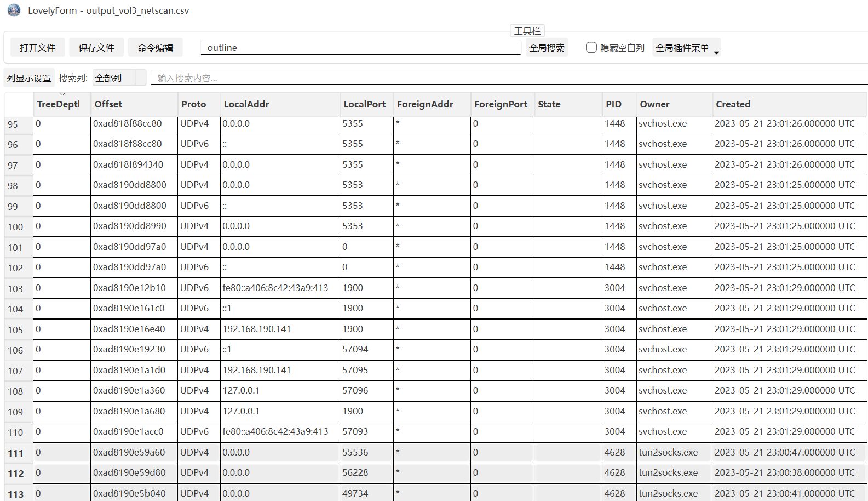Open the 搜索列 dropdown showing 全部列
The image size is (868, 501).
click(119, 78)
